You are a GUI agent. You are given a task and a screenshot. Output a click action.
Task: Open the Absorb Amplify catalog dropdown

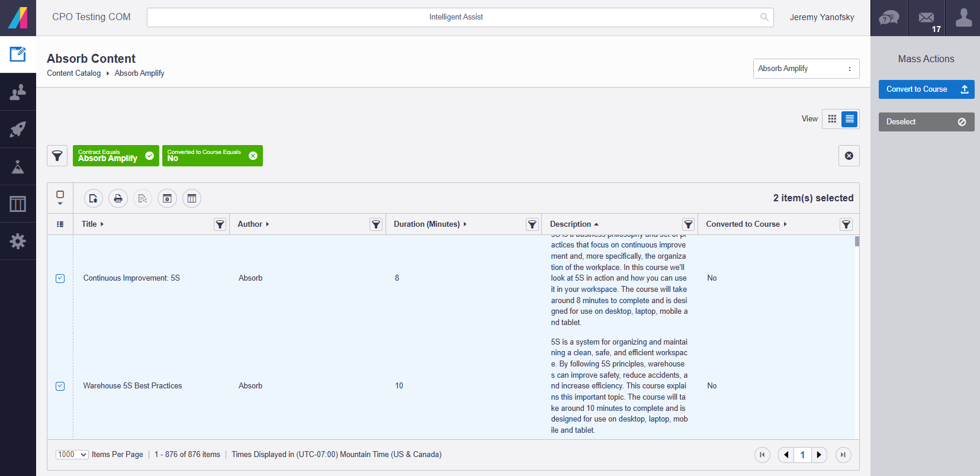pyautogui.click(x=806, y=69)
